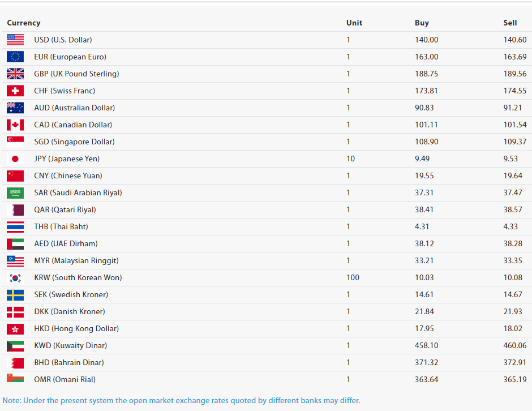Select the AUD (Australian Dollar) row label

tap(74, 108)
